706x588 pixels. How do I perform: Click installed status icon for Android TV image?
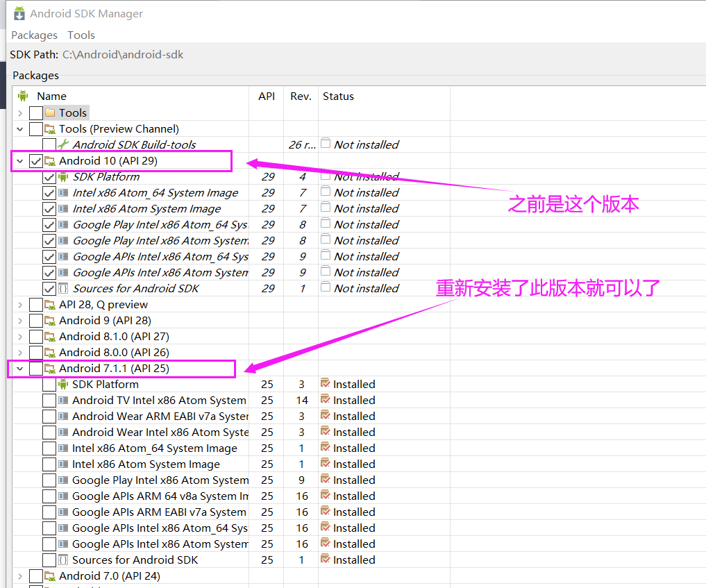coord(325,399)
